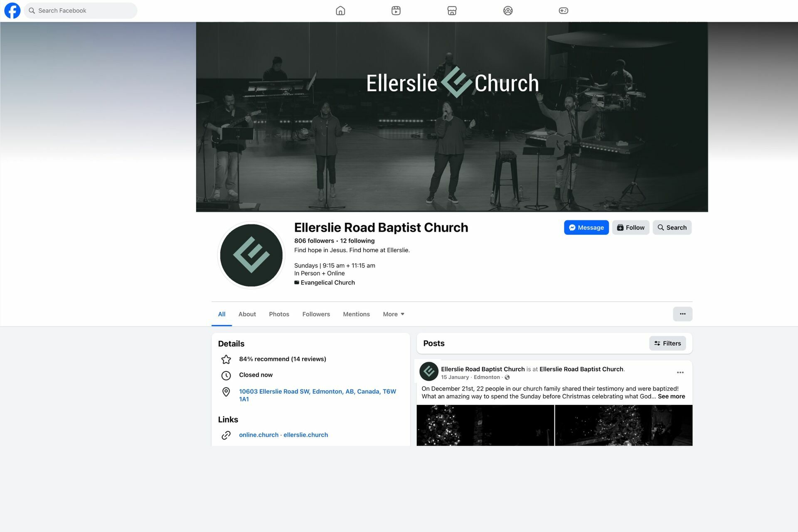Open the Home feed icon
Viewport: 798px width, 532px height.
(x=340, y=11)
